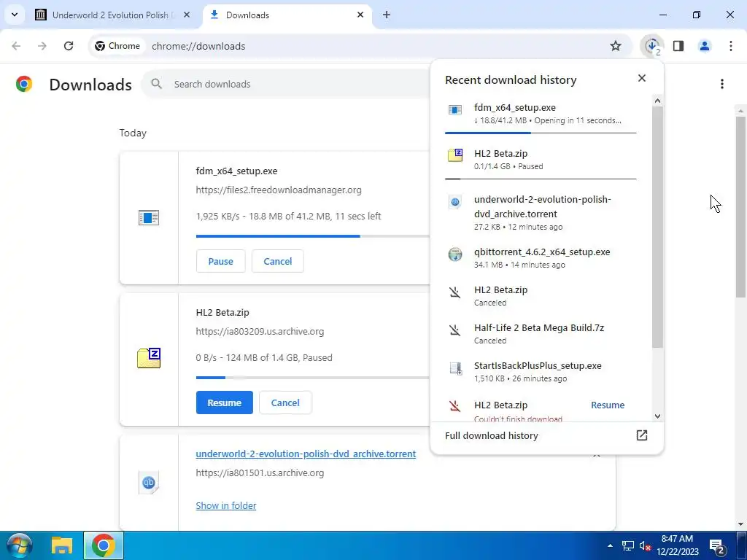747x560 pixels.
Task: Click the network tray icon
Action: coord(628,545)
